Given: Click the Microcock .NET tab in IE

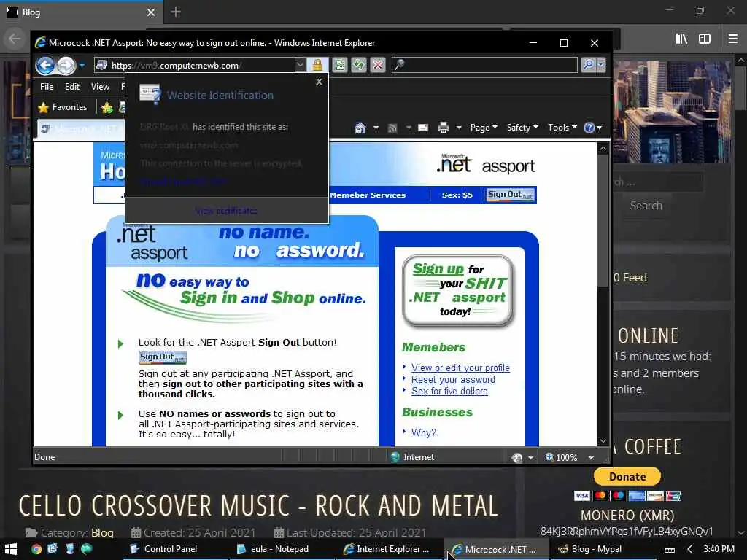Looking at the screenshot, I should pyautogui.click(x=81, y=128).
